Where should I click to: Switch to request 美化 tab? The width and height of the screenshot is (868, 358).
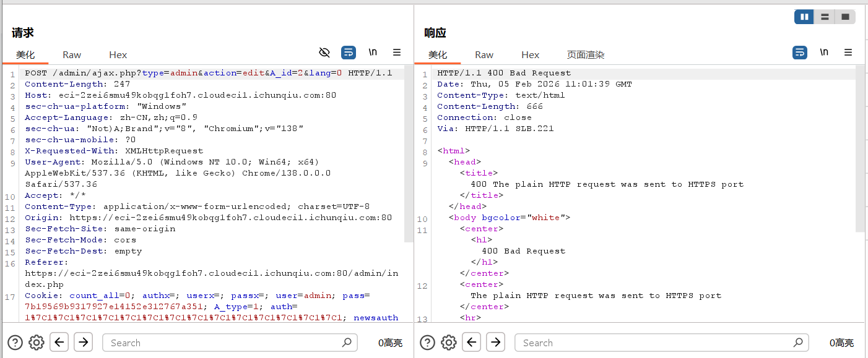click(25, 54)
